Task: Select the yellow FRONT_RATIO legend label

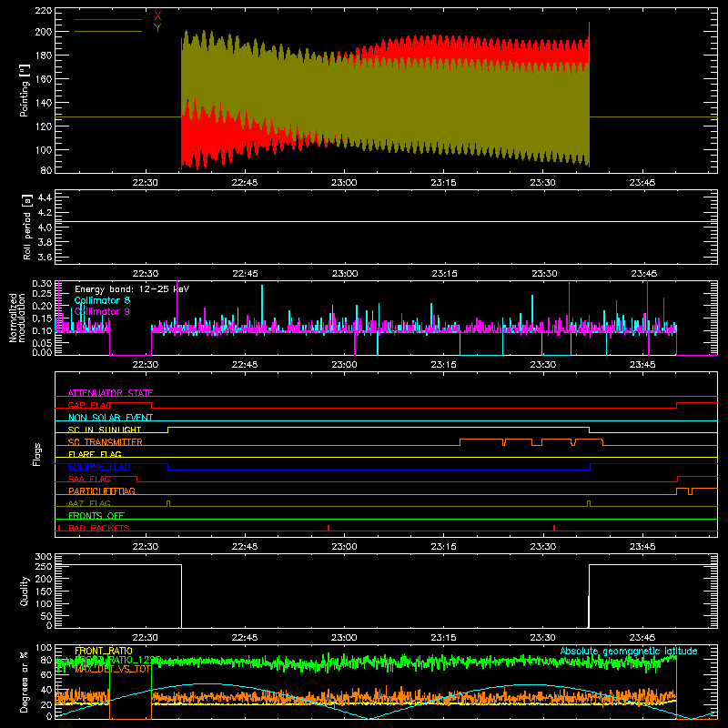Action: tap(104, 651)
